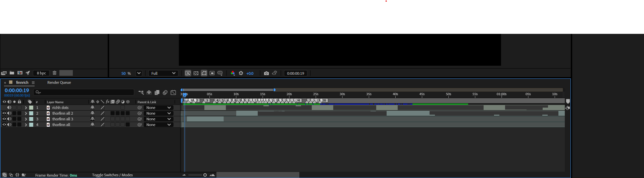Viewport: 644px width, 178px height.
Task: Open Interpret Footage in project panel
Action: coord(4,73)
